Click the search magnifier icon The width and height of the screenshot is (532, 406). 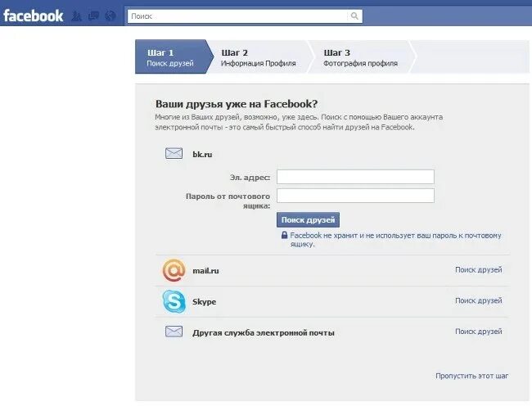[354, 16]
